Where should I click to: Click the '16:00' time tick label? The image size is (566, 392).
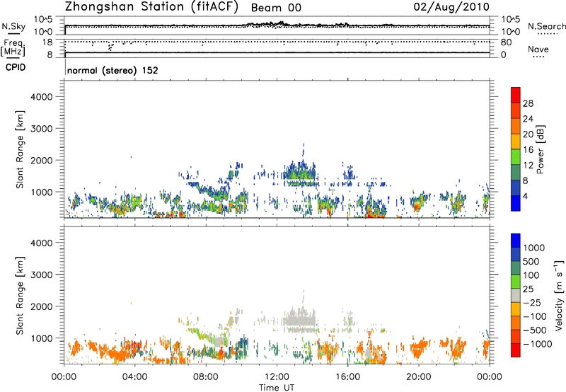click(x=347, y=377)
